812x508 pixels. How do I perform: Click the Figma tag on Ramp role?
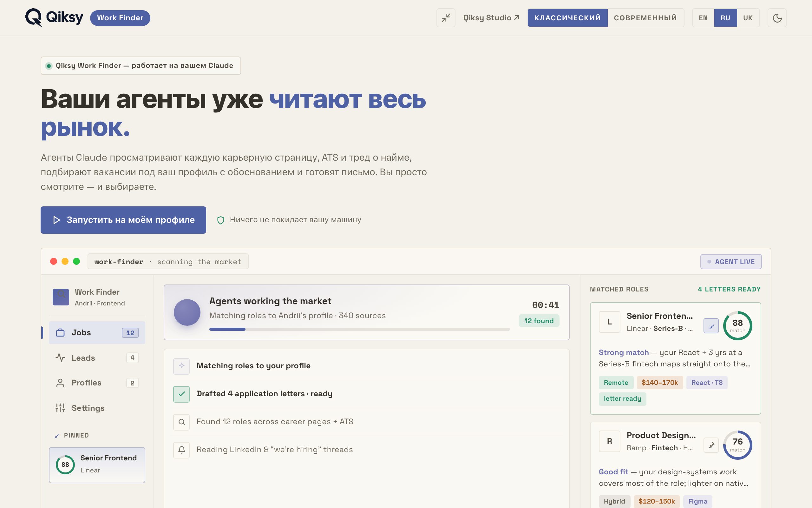[697, 501]
